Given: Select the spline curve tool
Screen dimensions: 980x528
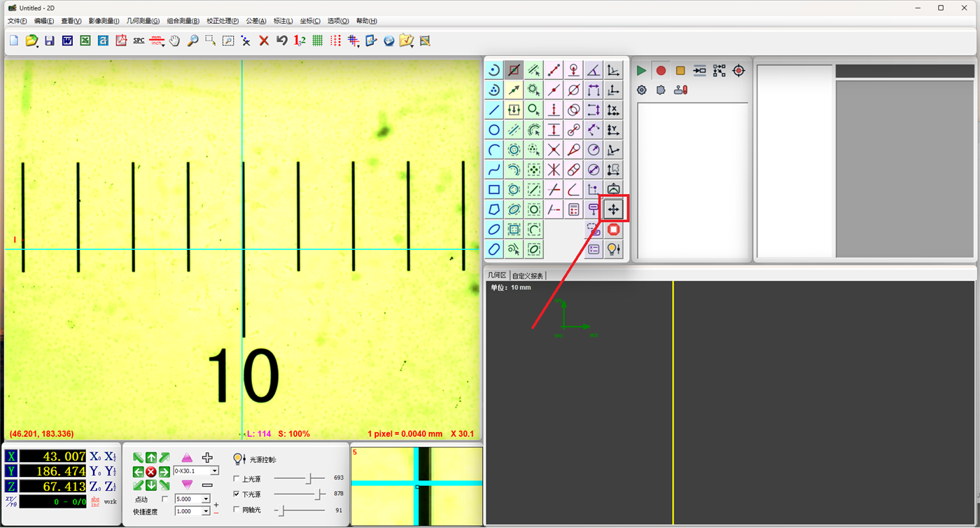Looking at the screenshot, I should pyautogui.click(x=494, y=169).
